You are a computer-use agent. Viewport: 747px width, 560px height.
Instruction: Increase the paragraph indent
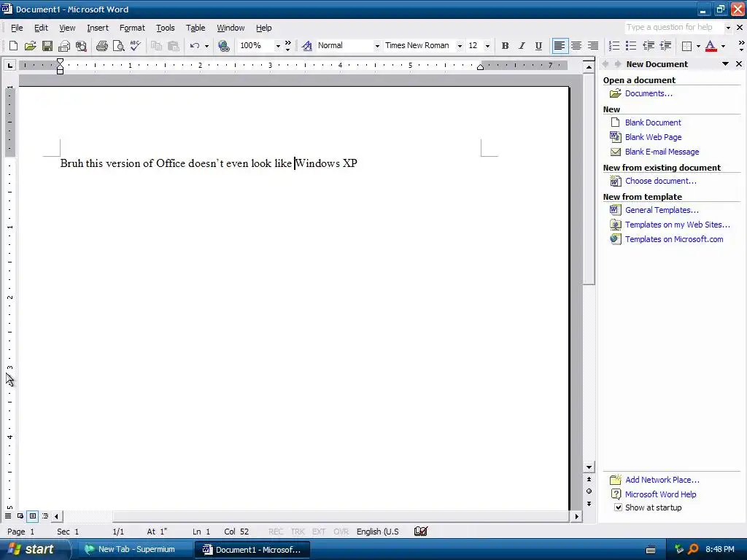[665, 46]
